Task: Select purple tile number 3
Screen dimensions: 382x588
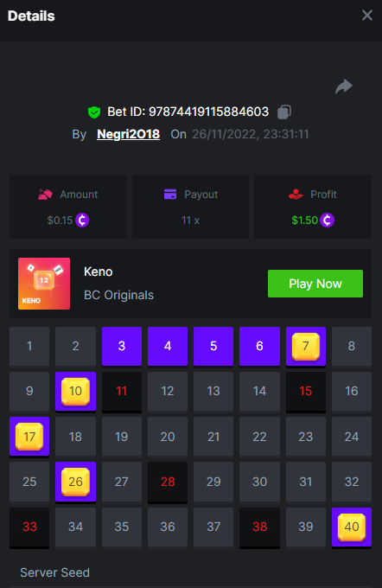Action: coord(122,347)
